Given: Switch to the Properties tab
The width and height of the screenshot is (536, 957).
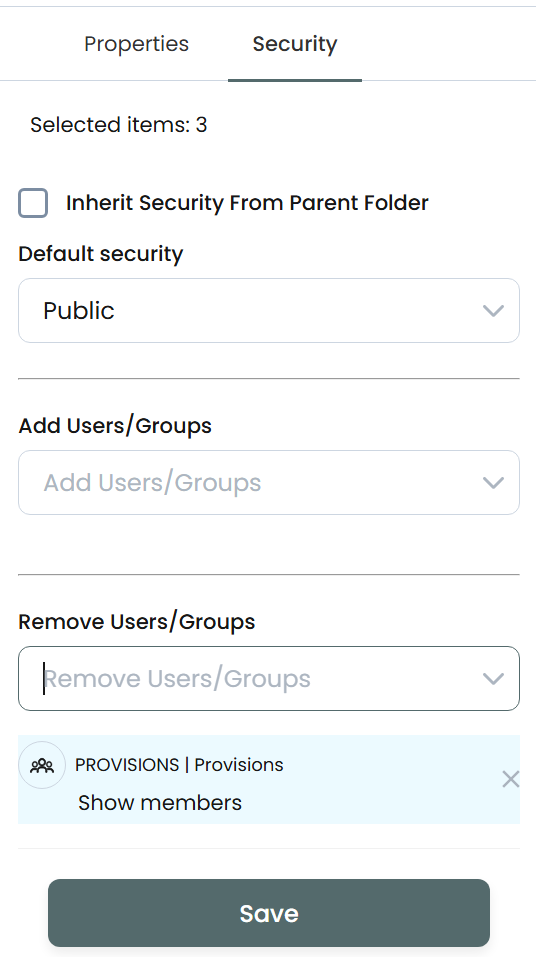Looking at the screenshot, I should [x=136, y=44].
